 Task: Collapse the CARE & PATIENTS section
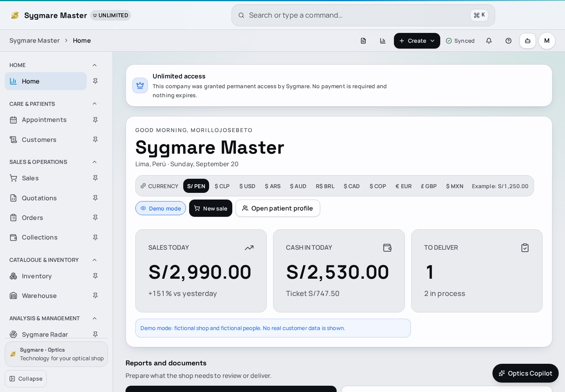tap(95, 103)
